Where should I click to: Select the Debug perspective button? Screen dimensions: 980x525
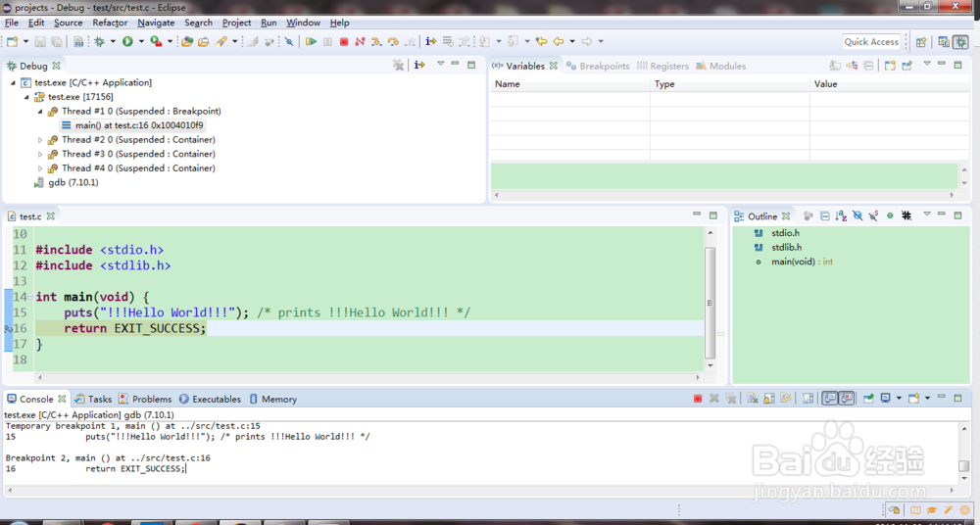(x=960, y=42)
